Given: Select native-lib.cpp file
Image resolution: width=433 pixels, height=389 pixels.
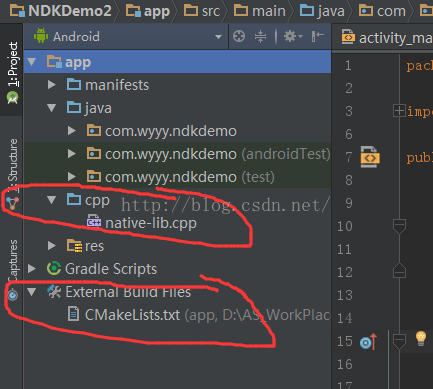Looking at the screenshot, I should coord(151,223).
